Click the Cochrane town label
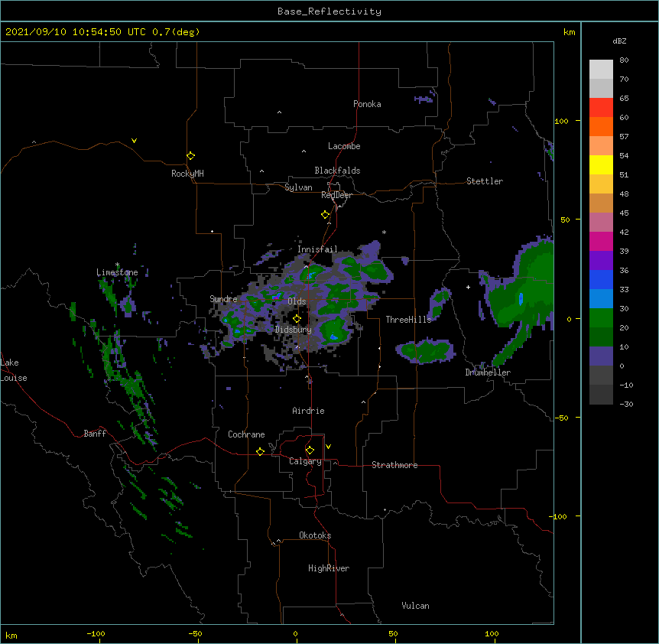The image size is (659, 644). pyautogui.click(x=246, y=434)
